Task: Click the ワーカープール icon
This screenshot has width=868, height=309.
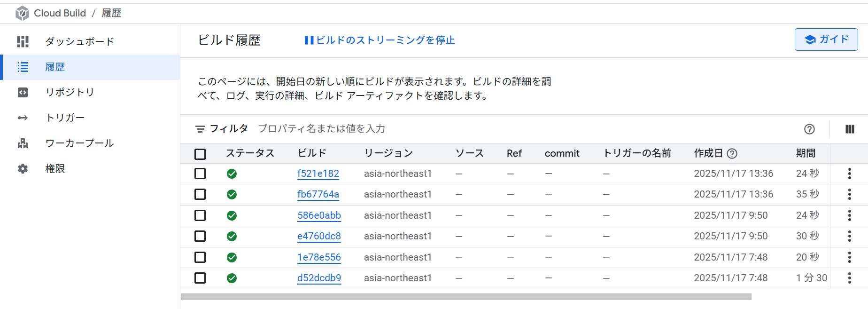Action: coord(23,143)
